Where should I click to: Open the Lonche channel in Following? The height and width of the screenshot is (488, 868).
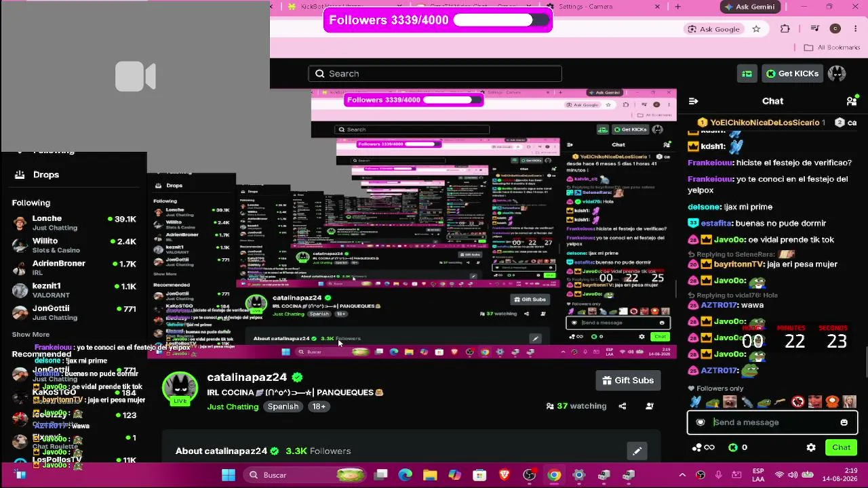[x=75, y=222]
